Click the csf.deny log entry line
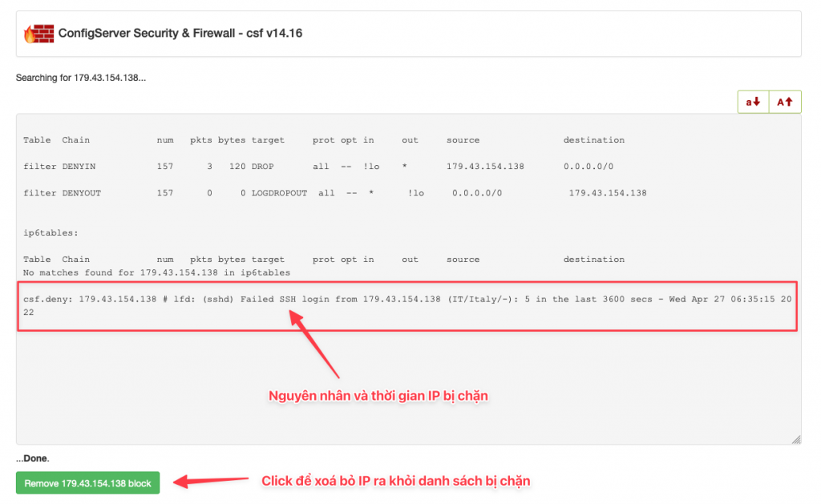821x504 pixels. pos(407,305)
